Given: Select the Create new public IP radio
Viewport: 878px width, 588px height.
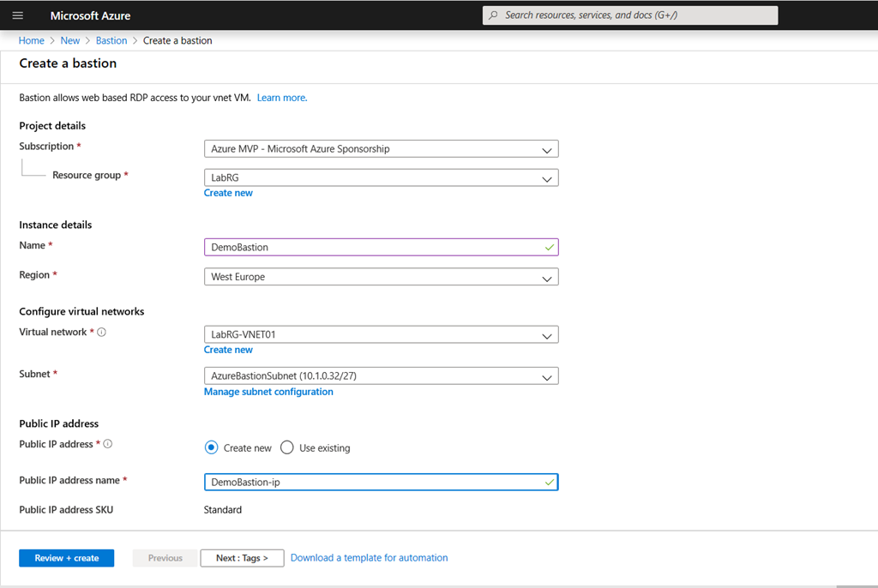Looking at the screenshot, I should pos(211,448).
